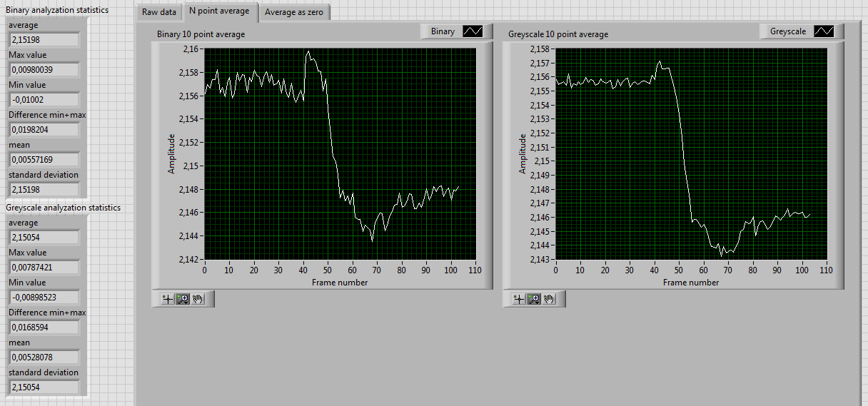Select Greyscale average field 2,15054
This screenshot has width=868, height=406.
click(x=44, y=238)
